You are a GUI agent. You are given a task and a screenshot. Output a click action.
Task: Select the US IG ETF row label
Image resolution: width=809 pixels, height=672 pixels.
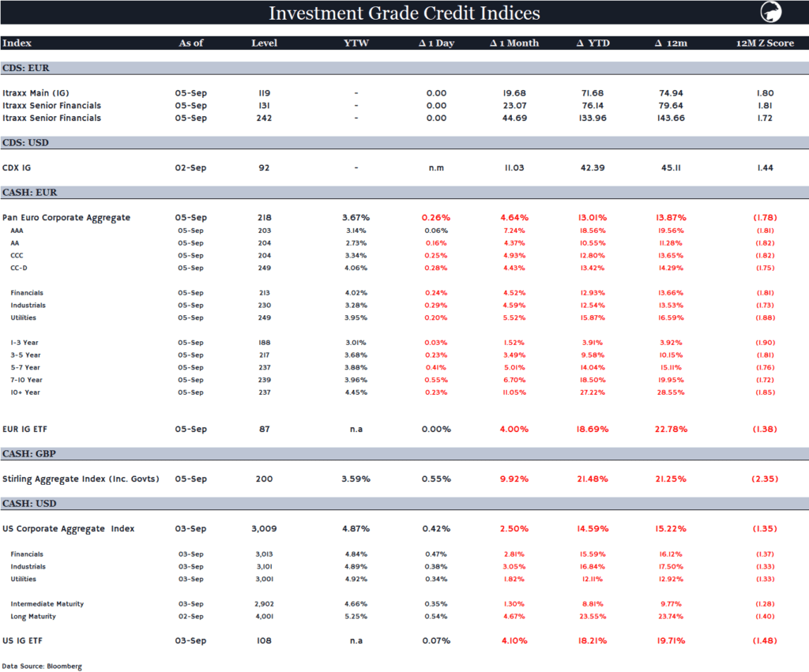tap(26, 640)
